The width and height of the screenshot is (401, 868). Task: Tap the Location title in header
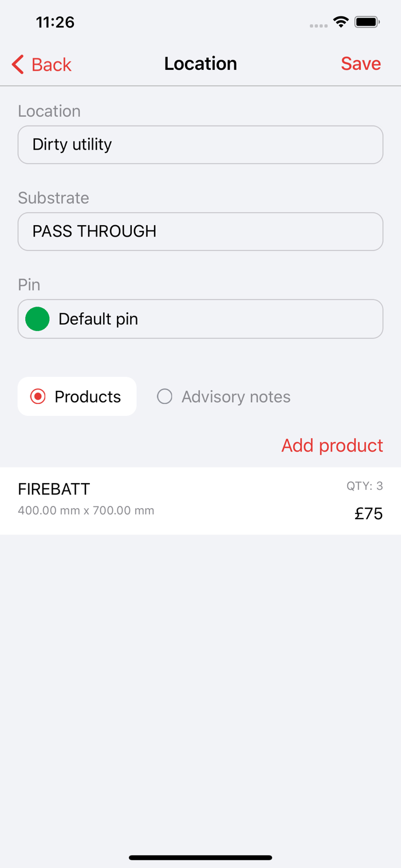click(x=200, y=64)
